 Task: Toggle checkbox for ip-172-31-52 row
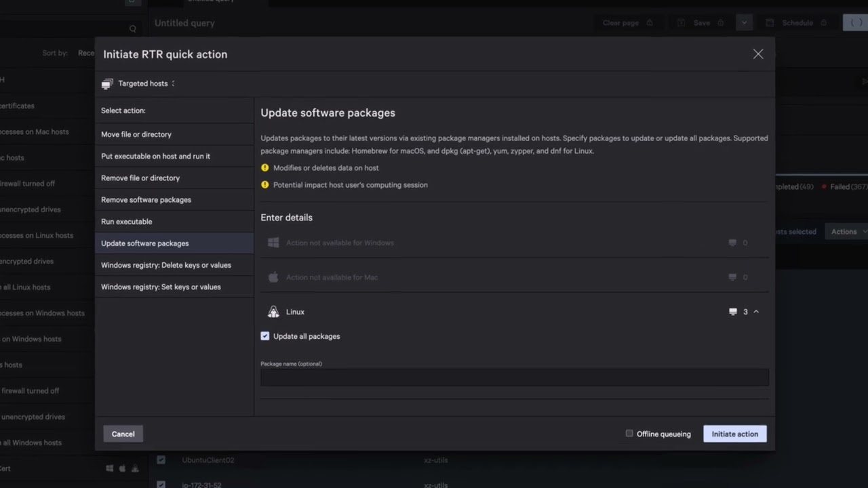click(161, 485)
